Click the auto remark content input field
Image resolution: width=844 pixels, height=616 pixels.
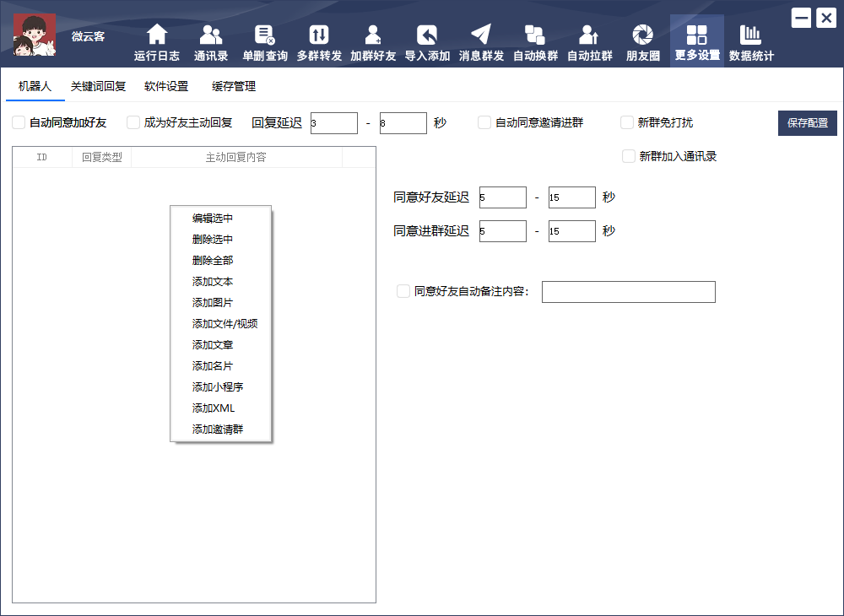[x=628, y=292]
